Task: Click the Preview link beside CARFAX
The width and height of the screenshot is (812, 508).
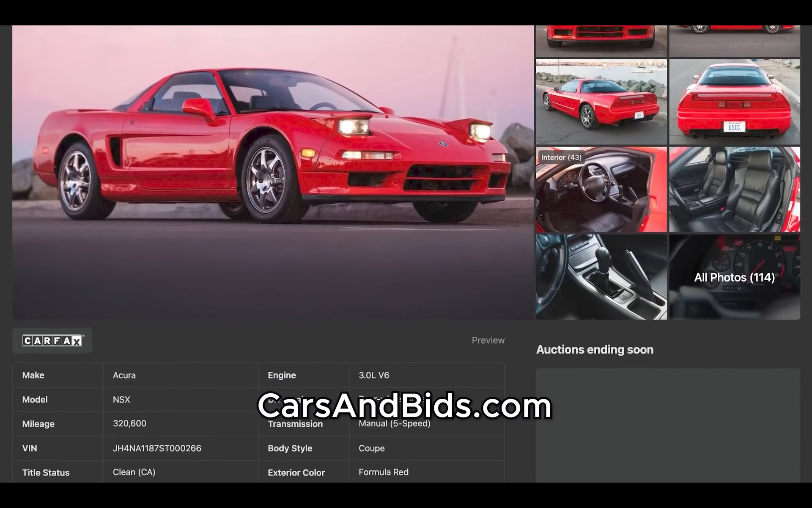Action: pyautogui.click(x=488, y=340)
